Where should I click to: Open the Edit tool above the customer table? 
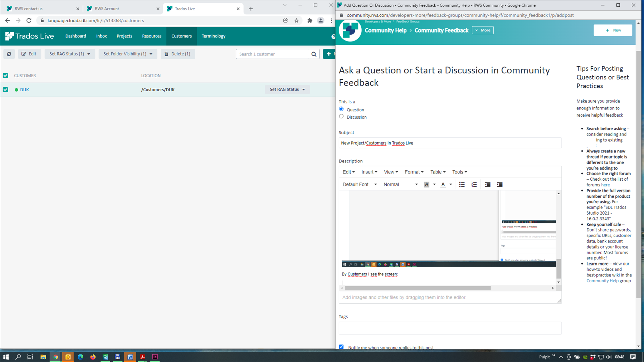tap(29, 54)
